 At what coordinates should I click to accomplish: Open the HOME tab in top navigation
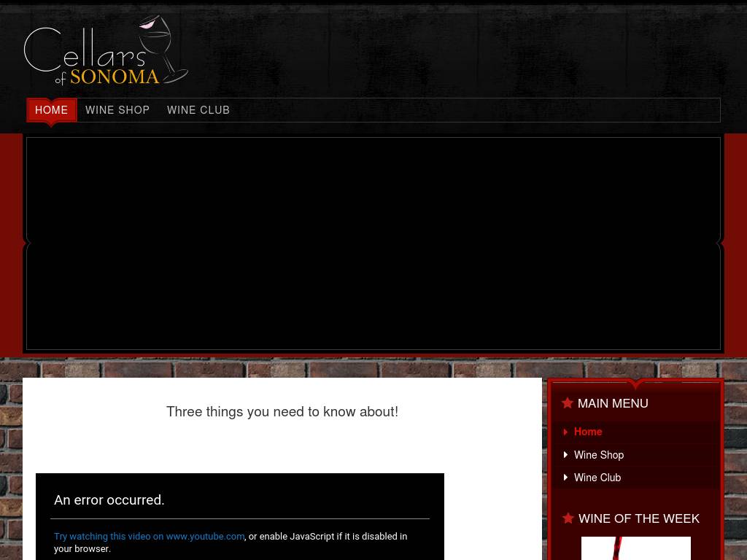click(x=52, y=110)
